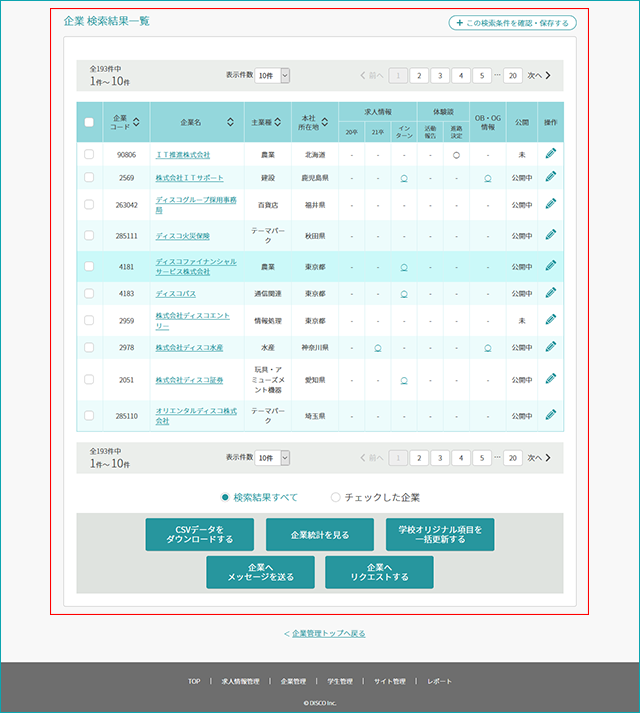This screenshot has height=713, width=640.
Task: Click edit pencil for company 285111
Action: click(550, 235)
